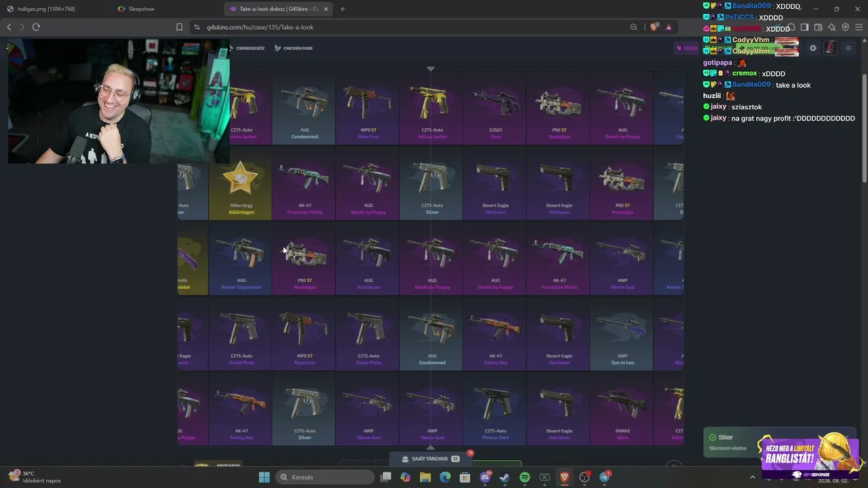The height and width of the screenshot is (488, 868).
Task: Open Steam from the taskbar
Action: pyautogui.click(x=505, y=477)
